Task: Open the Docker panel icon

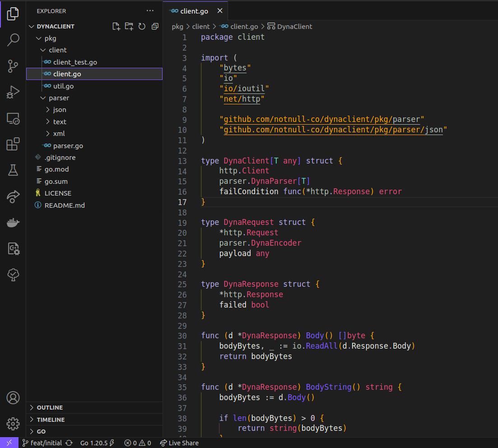Action: point(13,223)
